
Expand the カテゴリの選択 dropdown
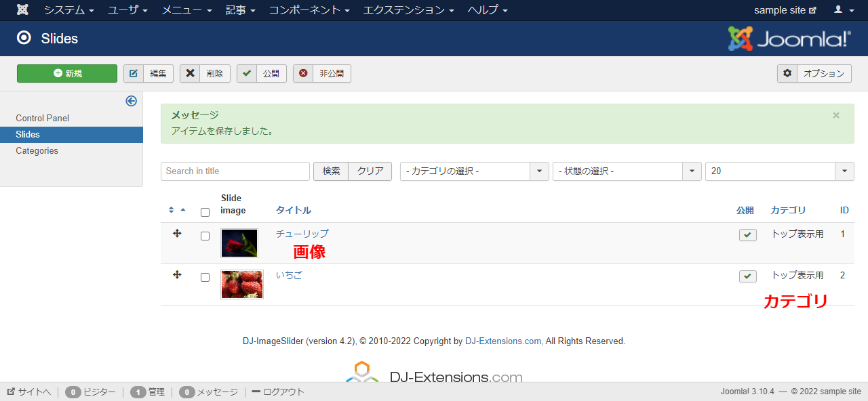pyautogui.click(x=474, y=171)
